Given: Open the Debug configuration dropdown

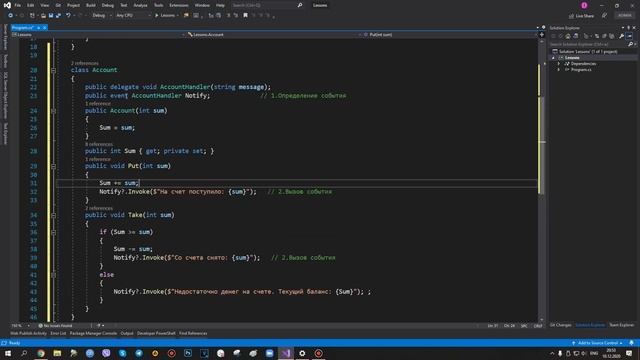Looking at the screenshot, I should 102,16.
